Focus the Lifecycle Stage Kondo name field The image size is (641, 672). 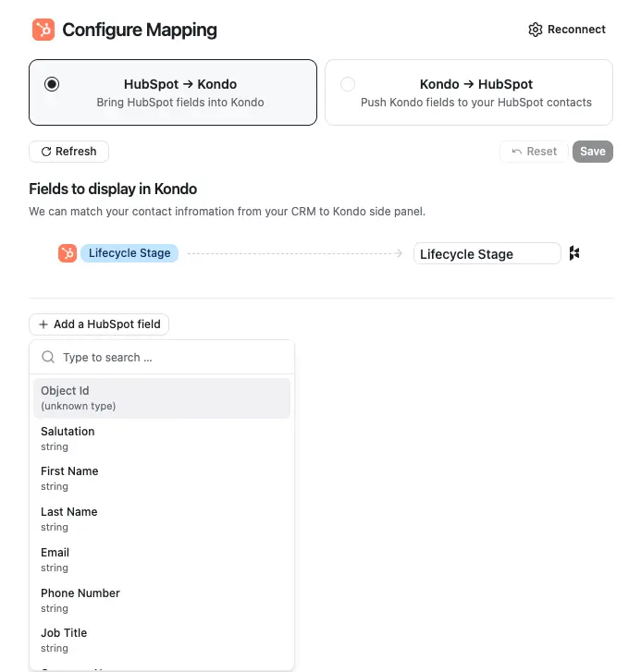coord(487,253)
